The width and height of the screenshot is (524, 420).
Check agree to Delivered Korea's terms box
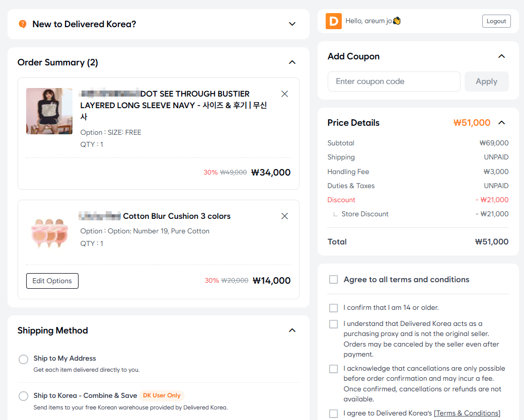coord(334,413)
